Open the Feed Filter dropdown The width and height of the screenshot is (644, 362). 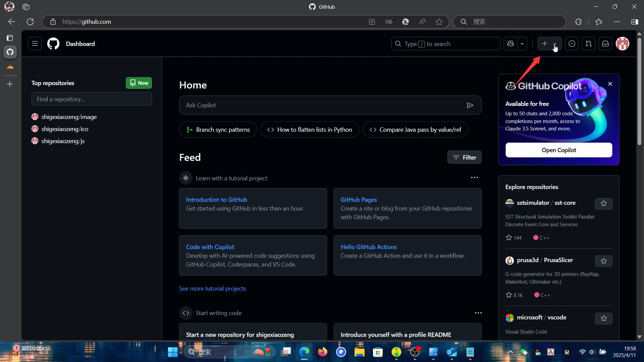464,157
